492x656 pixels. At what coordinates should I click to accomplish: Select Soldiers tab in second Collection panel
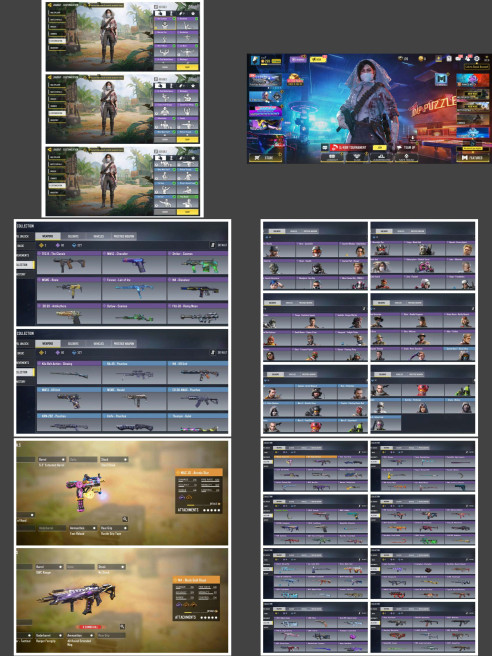click(73, 343)
